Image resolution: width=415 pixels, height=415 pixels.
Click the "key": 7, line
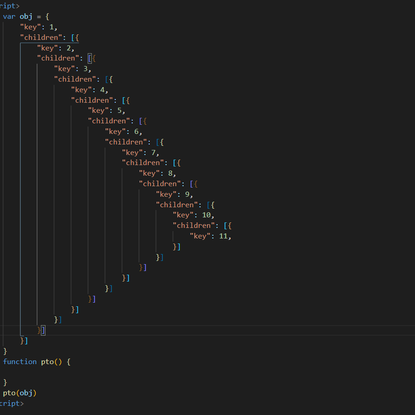point(141,153)
